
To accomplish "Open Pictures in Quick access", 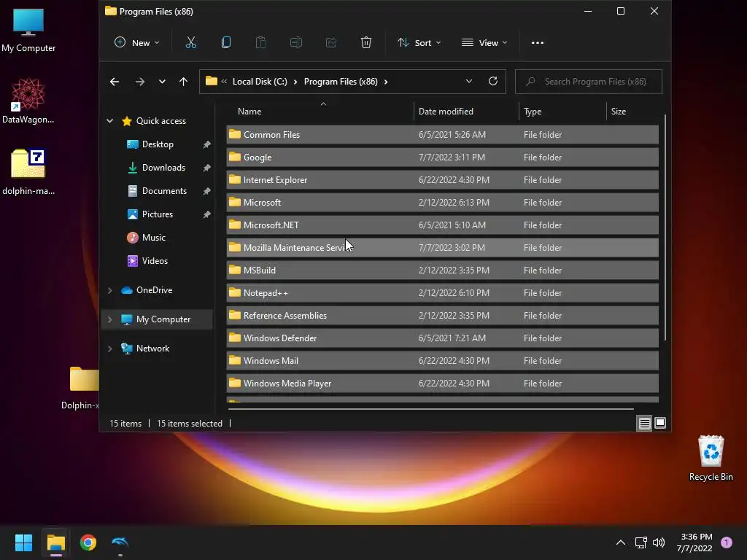I will (x=158, y=214).
